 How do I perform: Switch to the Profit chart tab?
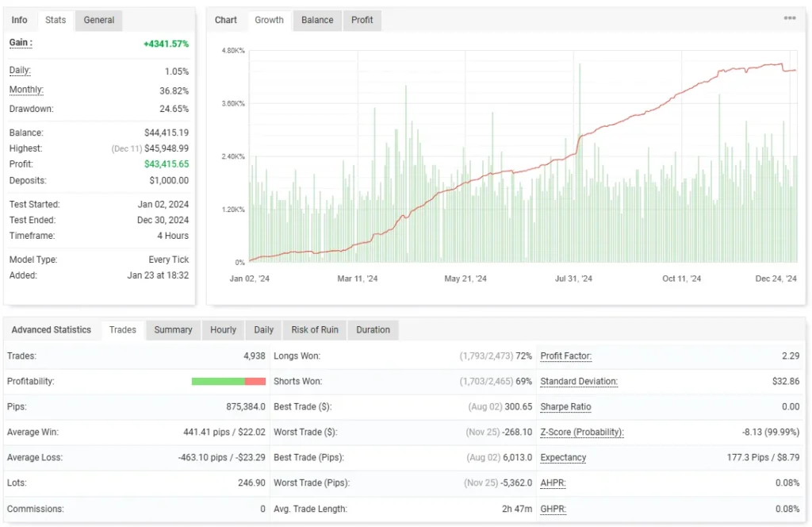point(362,20)
